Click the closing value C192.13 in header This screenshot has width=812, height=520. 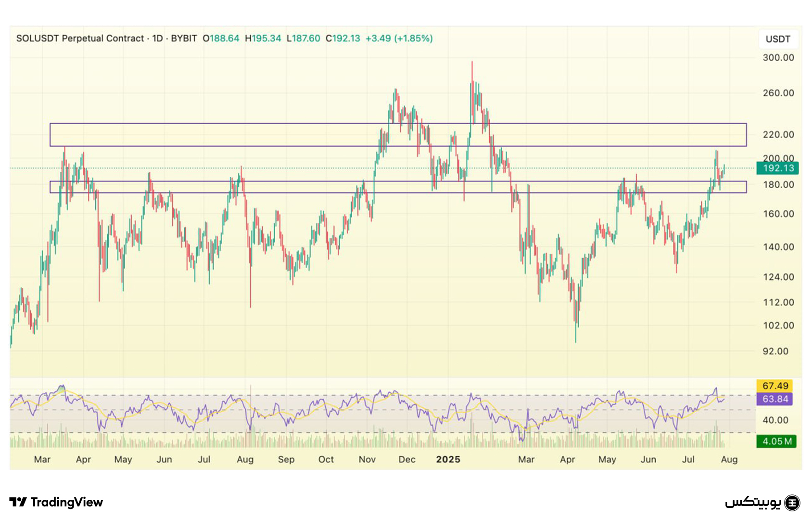point(343,39)
